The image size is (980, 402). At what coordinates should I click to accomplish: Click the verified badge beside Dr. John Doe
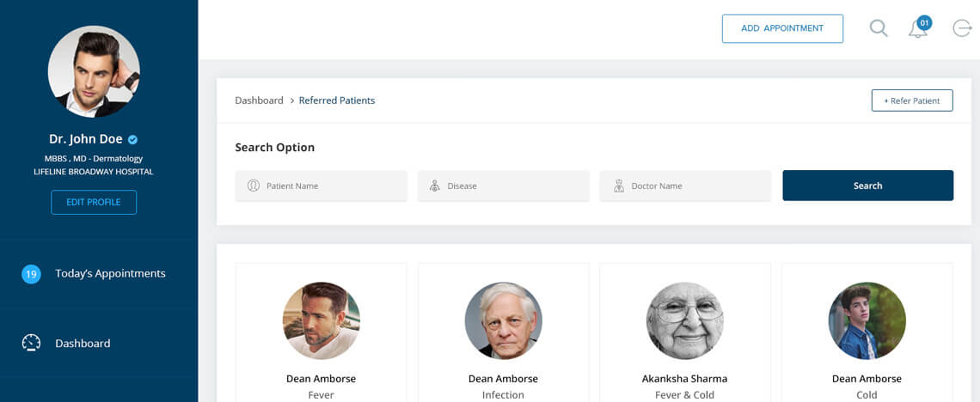(133, 139)
